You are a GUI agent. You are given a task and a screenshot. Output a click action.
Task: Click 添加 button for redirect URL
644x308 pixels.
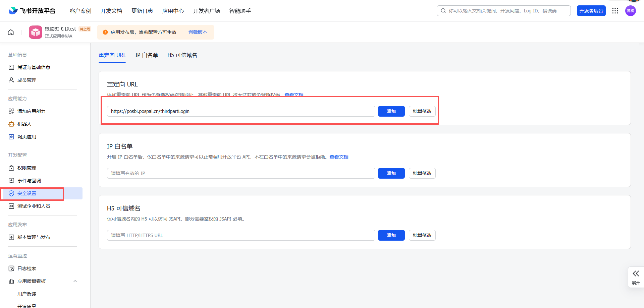click(391, 111)
